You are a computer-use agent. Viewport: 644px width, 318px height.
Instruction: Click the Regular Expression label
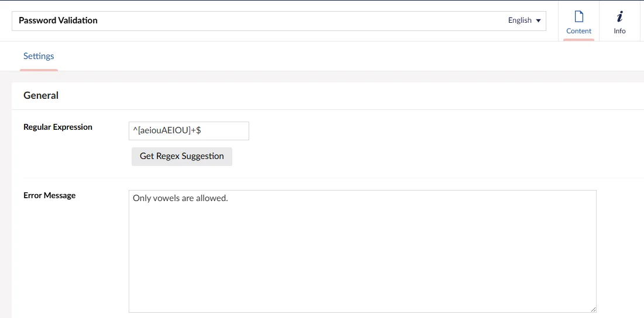[x=58, y=127]
